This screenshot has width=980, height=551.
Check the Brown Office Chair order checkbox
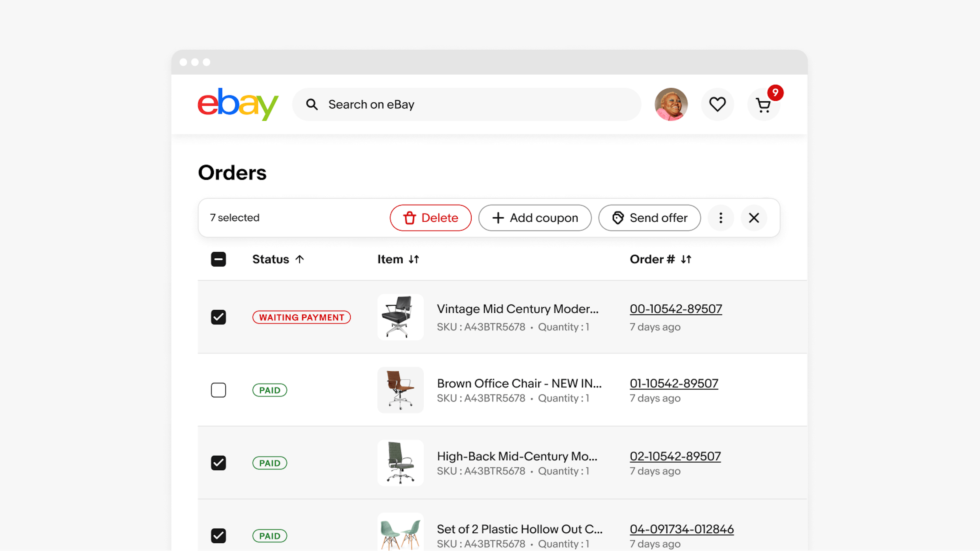pyautogui.click(x=218, y=389)
